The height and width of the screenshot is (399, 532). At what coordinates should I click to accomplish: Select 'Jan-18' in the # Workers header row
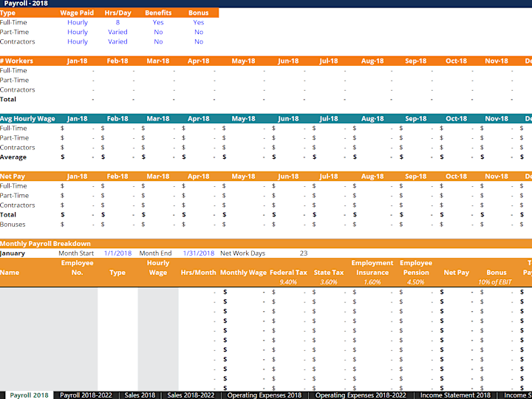pos(77,61)
